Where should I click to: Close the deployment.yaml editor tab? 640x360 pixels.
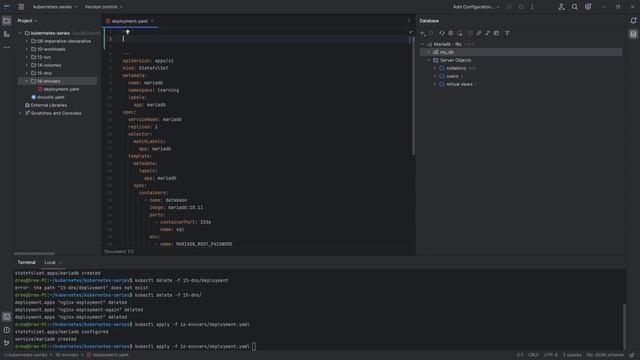pyautogui.click(x=153, y=21)
